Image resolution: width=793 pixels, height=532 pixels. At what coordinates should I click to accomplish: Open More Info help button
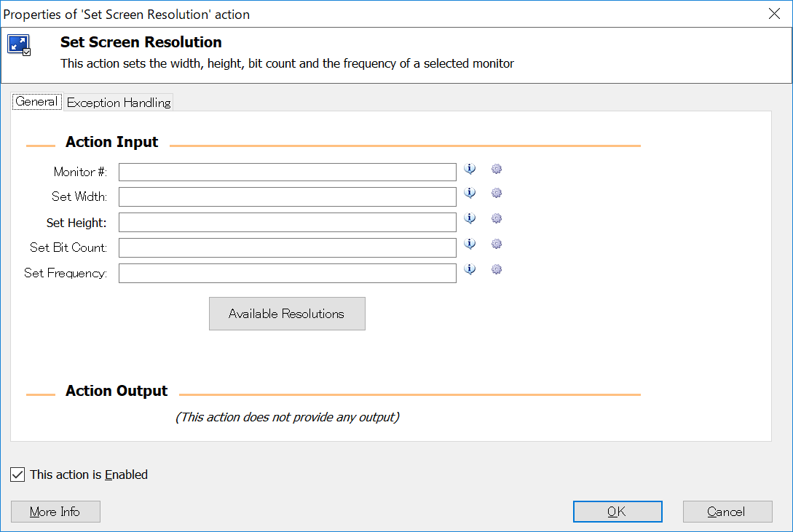(55, 512)
